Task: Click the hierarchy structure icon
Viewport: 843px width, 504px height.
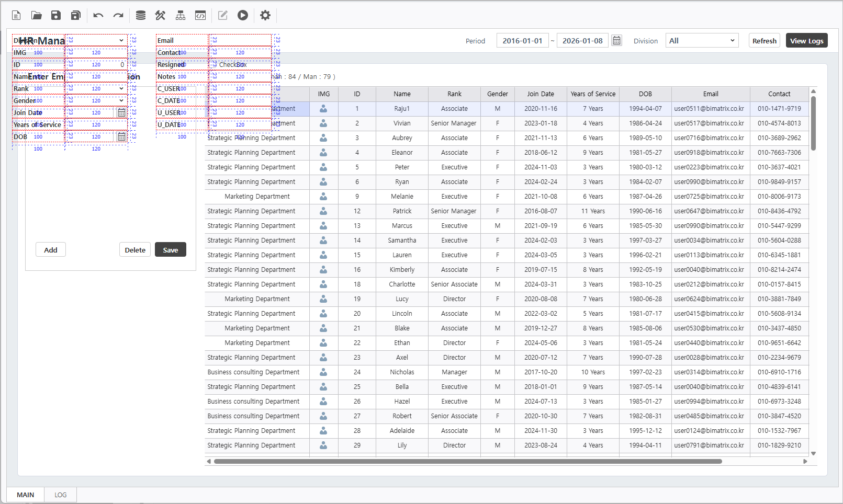Action: (x=181, y=16)
